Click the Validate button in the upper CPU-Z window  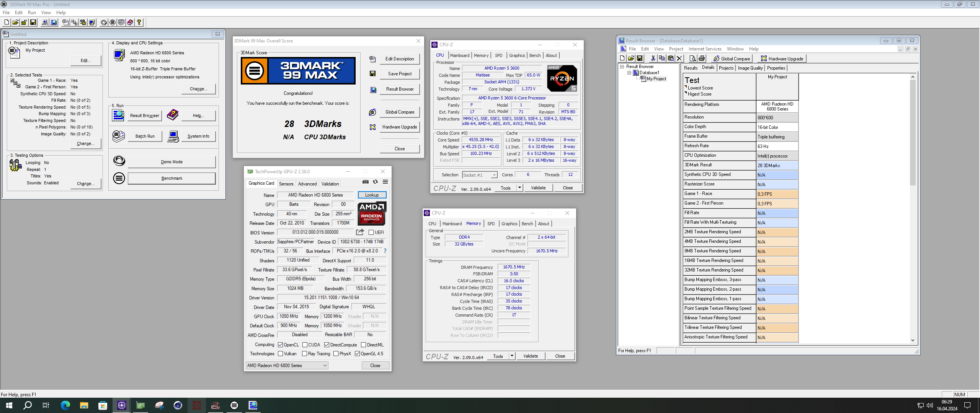tap(538, 188)
